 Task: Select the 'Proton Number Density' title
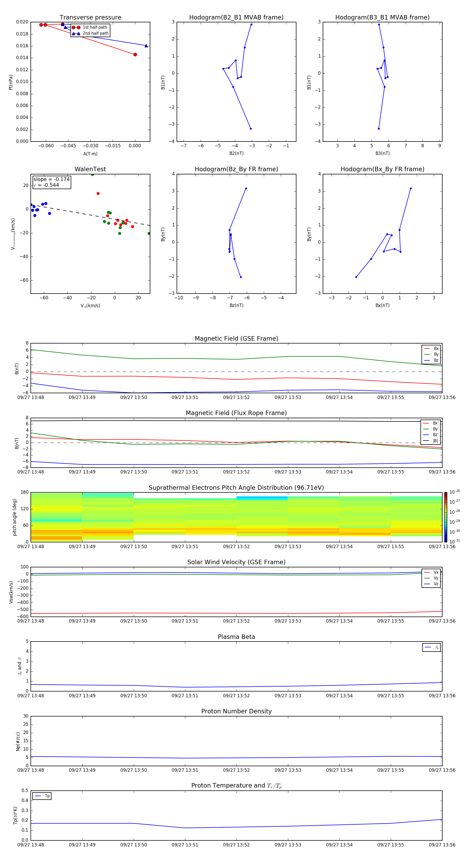(236, 711)
